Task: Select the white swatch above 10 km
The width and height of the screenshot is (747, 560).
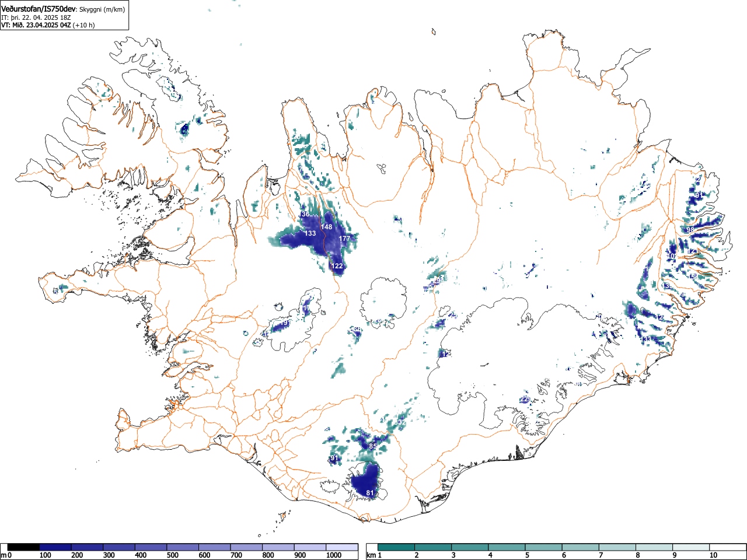Action: (x=728, y=547)
